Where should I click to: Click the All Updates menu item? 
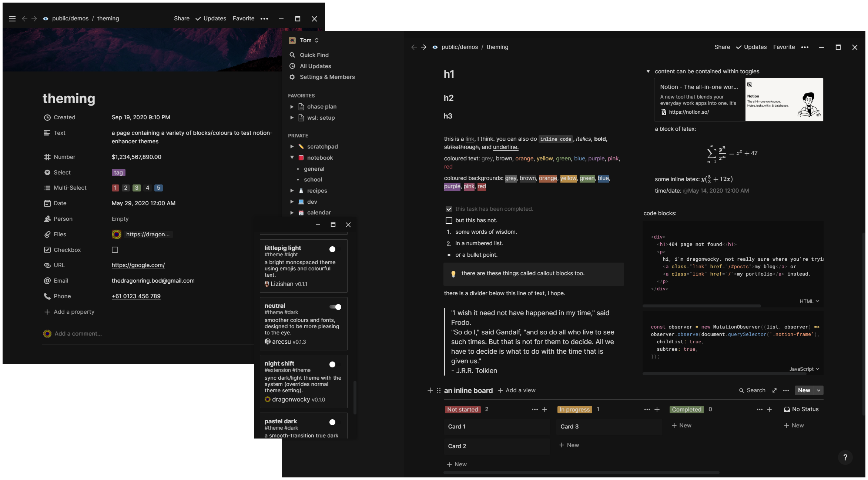315,66
